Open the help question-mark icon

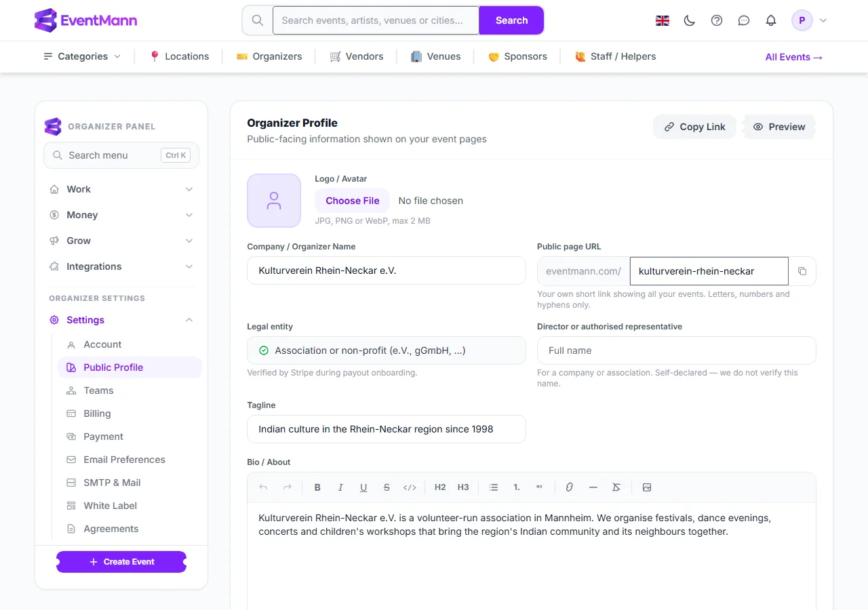717,20
